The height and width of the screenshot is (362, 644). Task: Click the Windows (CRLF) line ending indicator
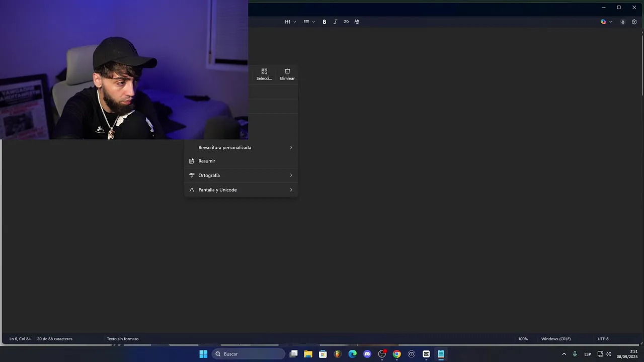(x=556, y=339)
